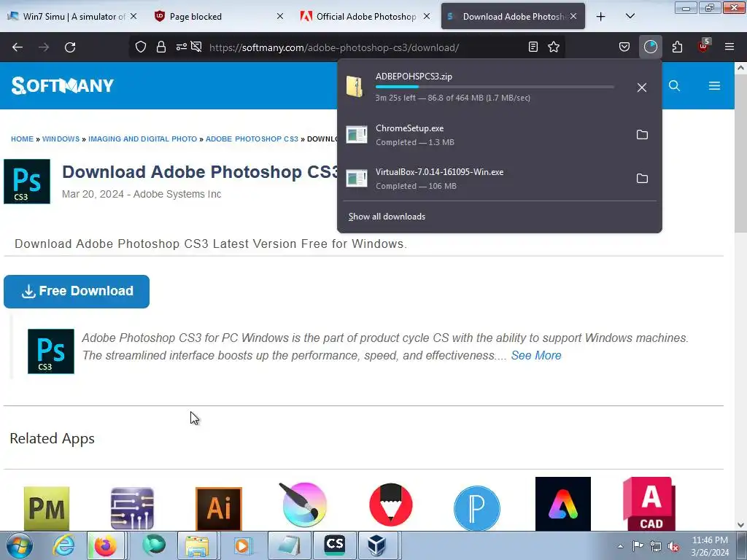Click the Free Download button
Screen dimensions: 747x560
point(77,292)
